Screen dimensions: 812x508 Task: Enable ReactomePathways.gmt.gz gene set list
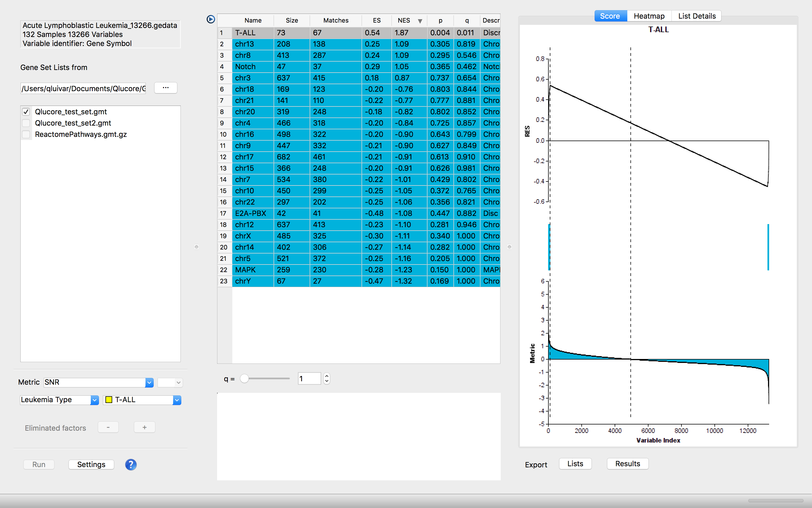pos(26,134)
